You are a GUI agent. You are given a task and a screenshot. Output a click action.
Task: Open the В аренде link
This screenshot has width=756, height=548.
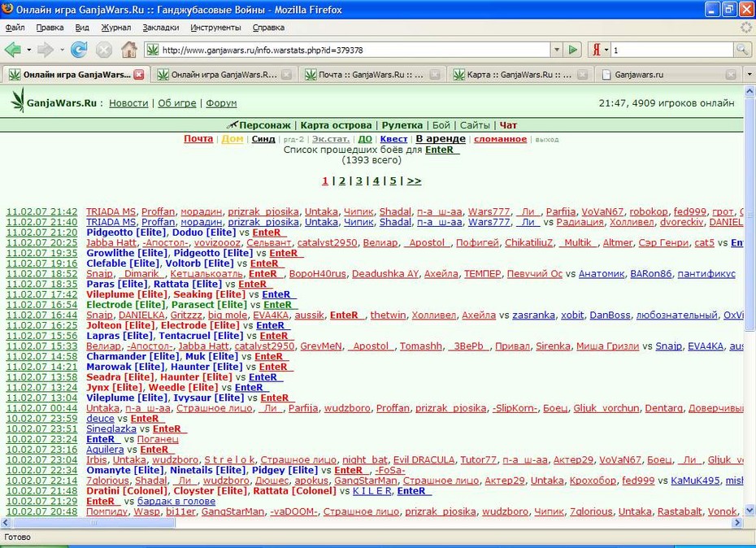coord(441,139)
